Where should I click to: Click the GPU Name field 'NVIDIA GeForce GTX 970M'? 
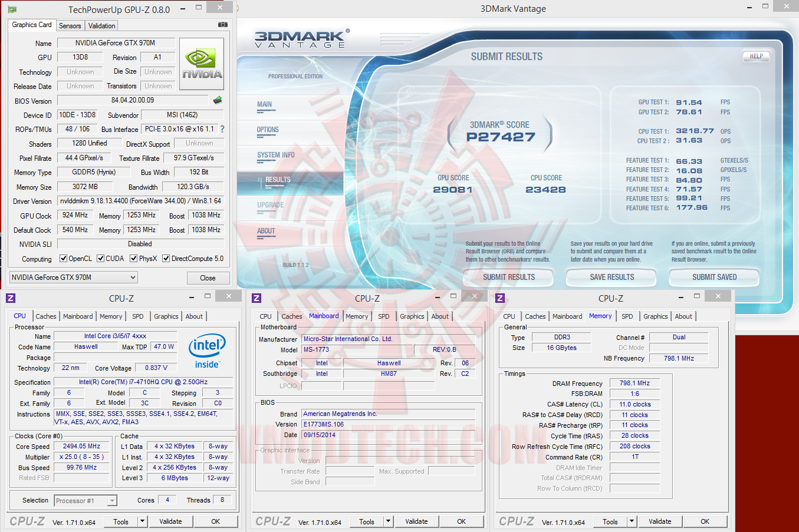[x=116, y=43]
